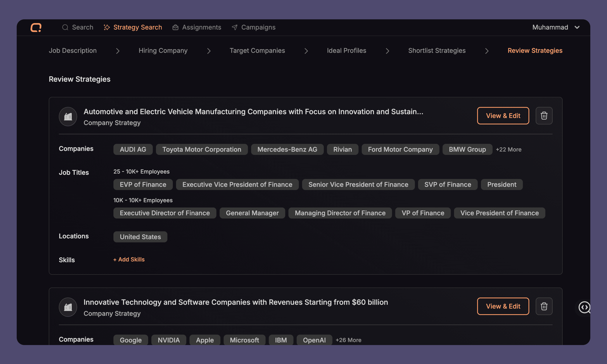Click the Automotive strategy building icon

click(68, 116)
